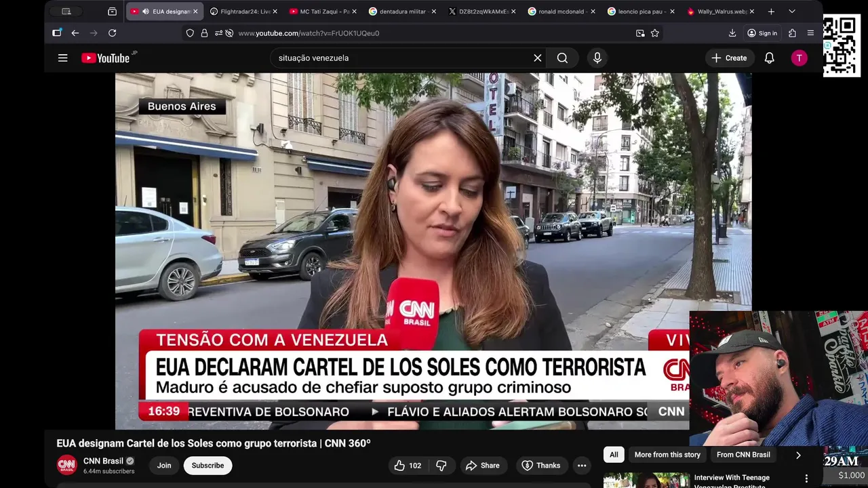868x488 pixels.
Task: Select the More from this story chip
Action: pos(667,455)
